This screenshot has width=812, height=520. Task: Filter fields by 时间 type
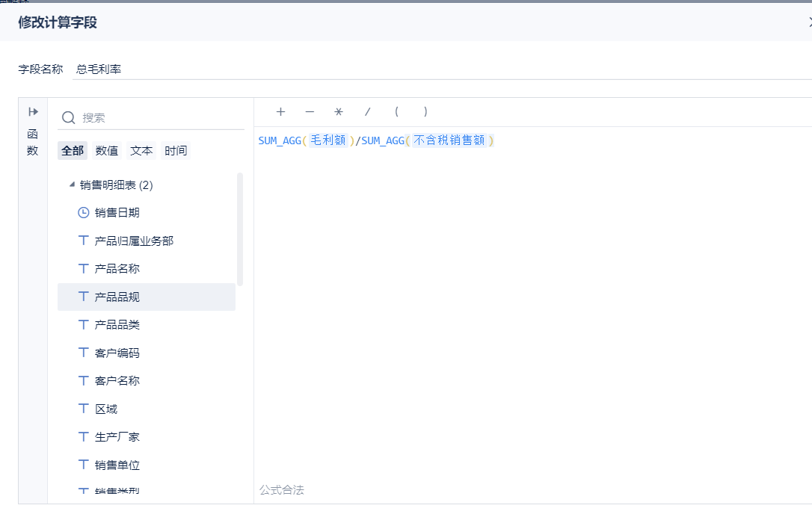click(176, 151)
